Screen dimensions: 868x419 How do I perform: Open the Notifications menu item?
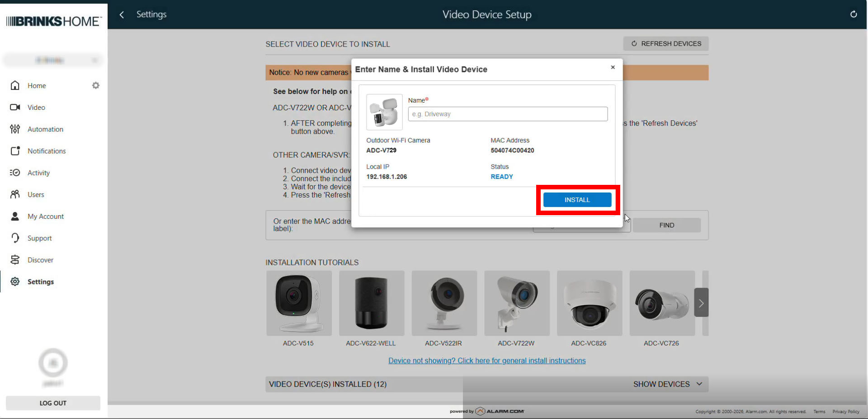47,151
